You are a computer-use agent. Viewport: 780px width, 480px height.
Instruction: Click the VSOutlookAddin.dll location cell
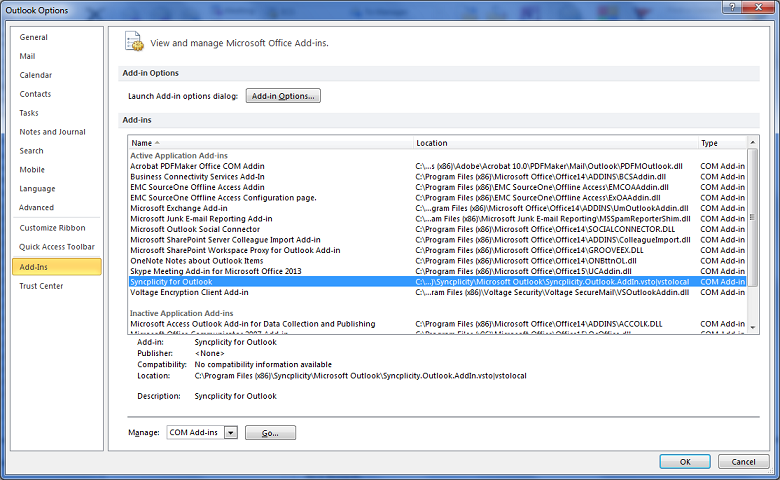552,292
